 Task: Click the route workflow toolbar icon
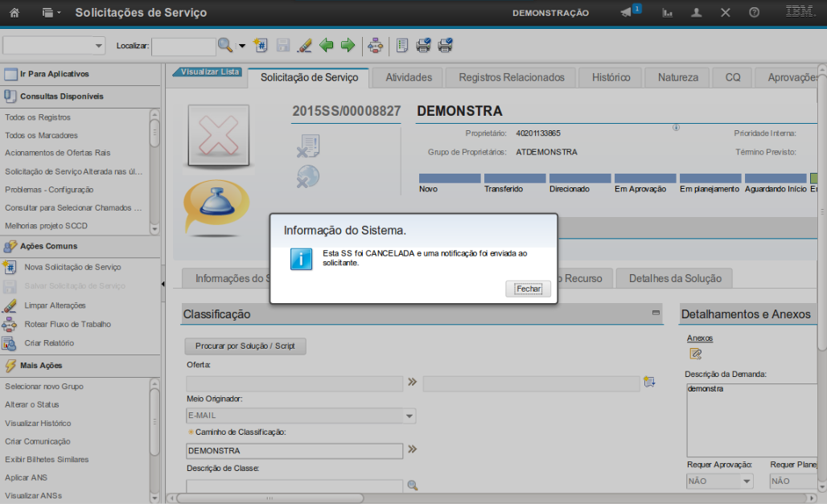(375, 46)
